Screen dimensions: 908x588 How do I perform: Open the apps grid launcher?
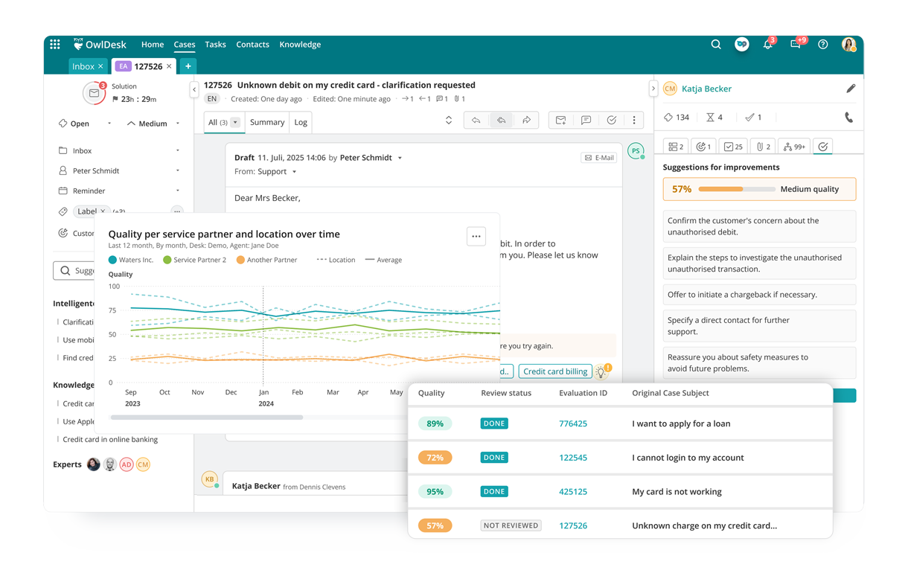point(55,45)
